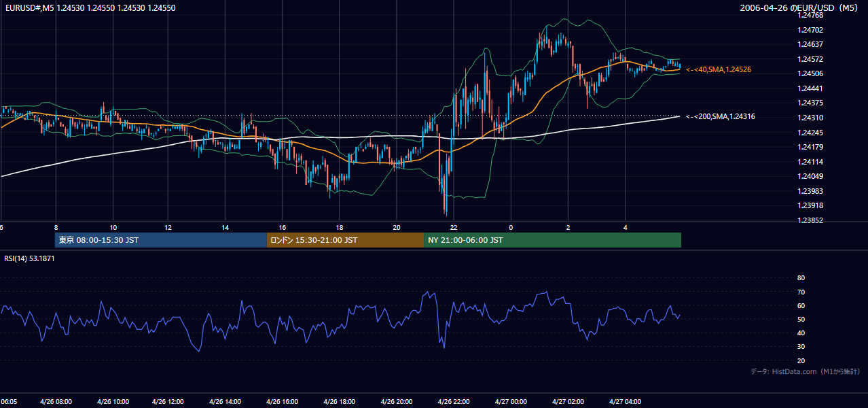
Task: Click price level 1.24114 on the axis
Action: [809, 162]
